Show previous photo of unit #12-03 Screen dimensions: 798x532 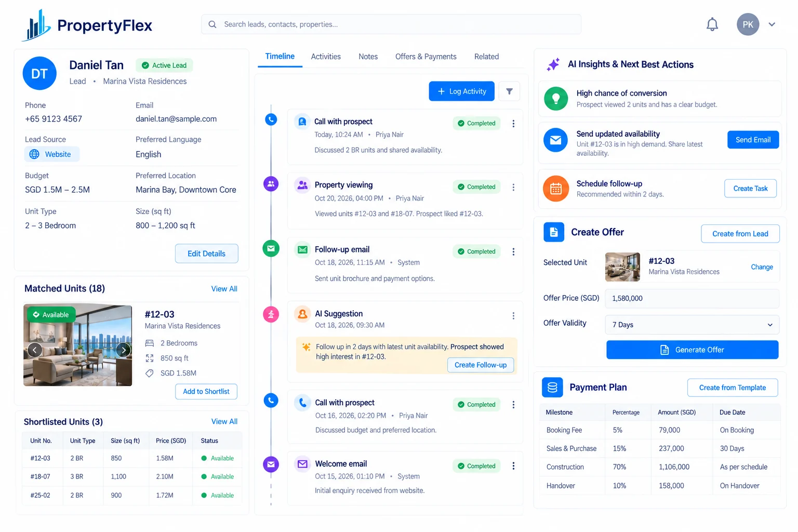pyautogui.click(x=35, y=350)
